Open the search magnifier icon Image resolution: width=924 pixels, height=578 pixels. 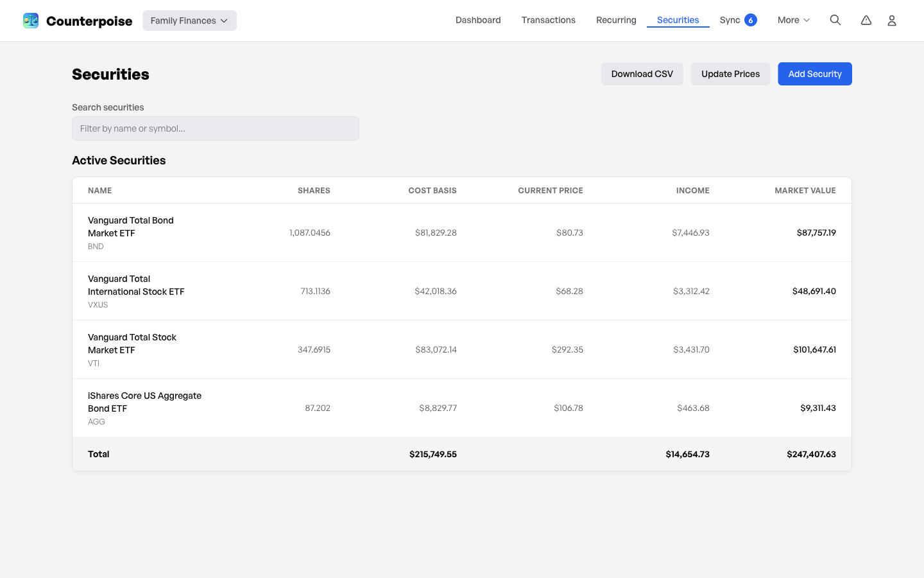coord(835,21)
